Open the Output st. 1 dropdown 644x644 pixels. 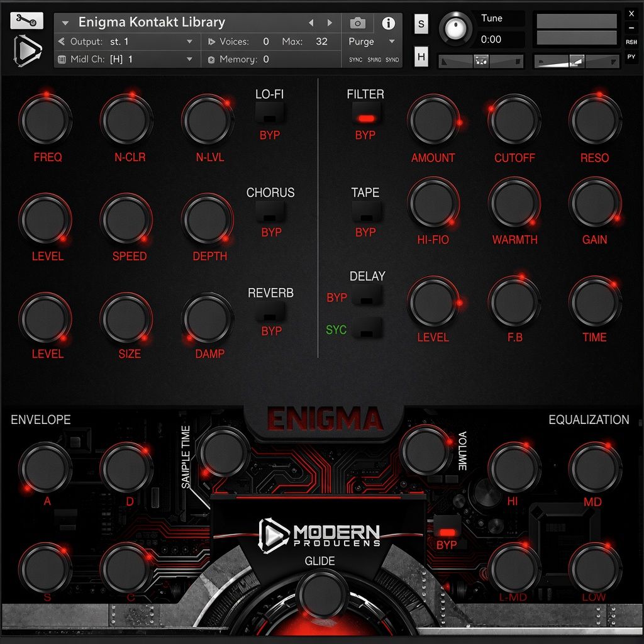pos(189,42)
